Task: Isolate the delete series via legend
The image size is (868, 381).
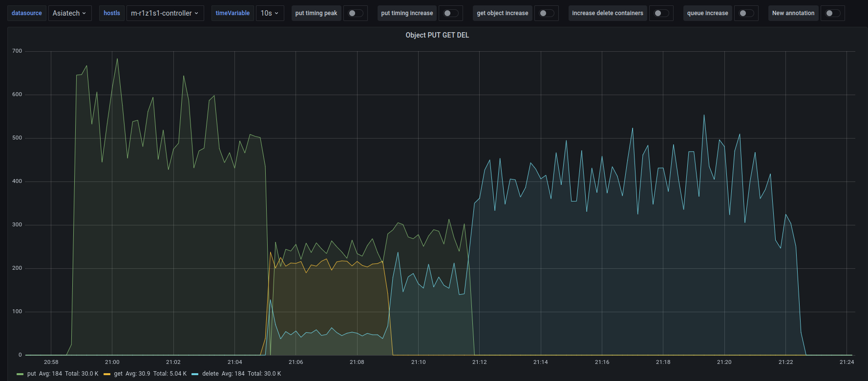Action: (x=210, y=374)
